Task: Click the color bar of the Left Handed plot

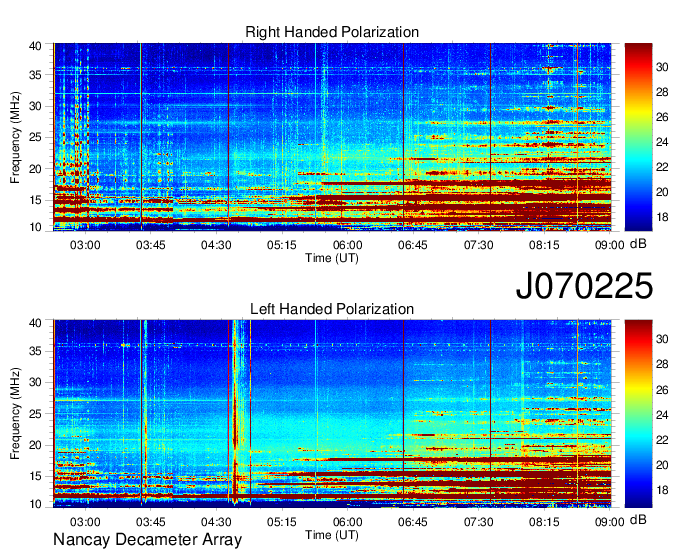Action: pos(638,414)
